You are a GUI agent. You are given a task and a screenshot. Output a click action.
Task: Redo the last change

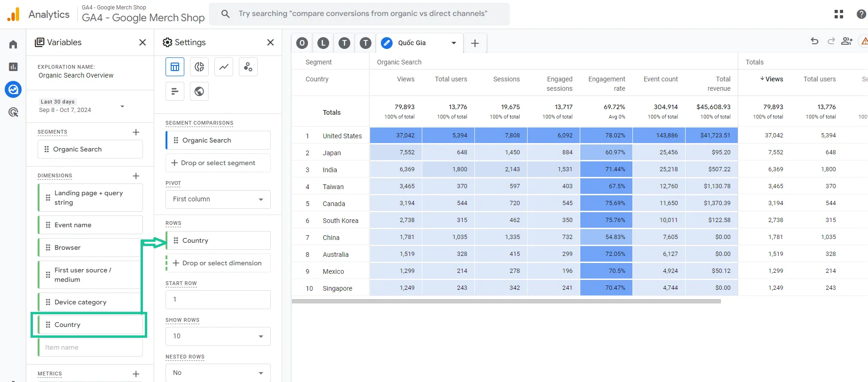coord(831,41)
